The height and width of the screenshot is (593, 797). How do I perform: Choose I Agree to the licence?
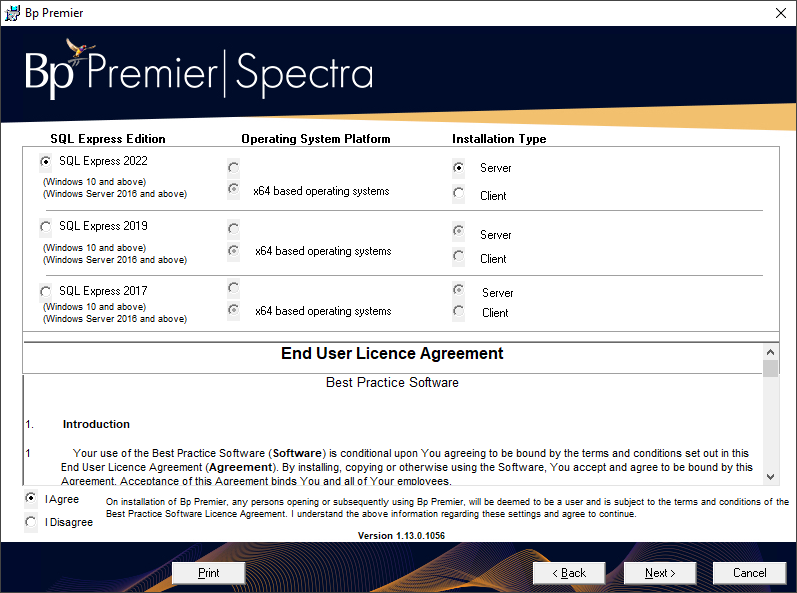[31, 498]
